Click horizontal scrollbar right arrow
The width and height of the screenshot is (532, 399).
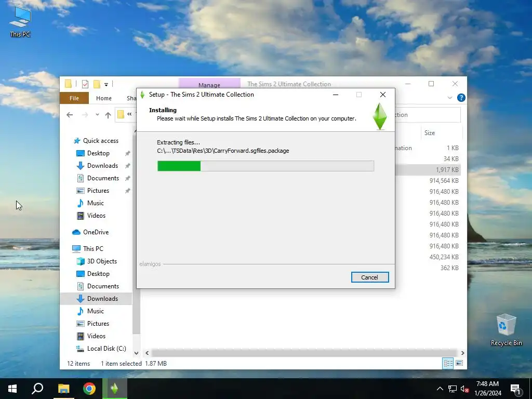[x=462, y=353]
